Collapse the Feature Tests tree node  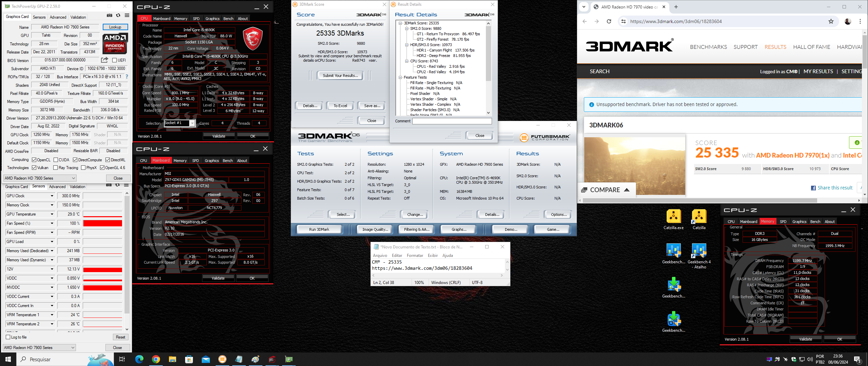coord(400,77)
